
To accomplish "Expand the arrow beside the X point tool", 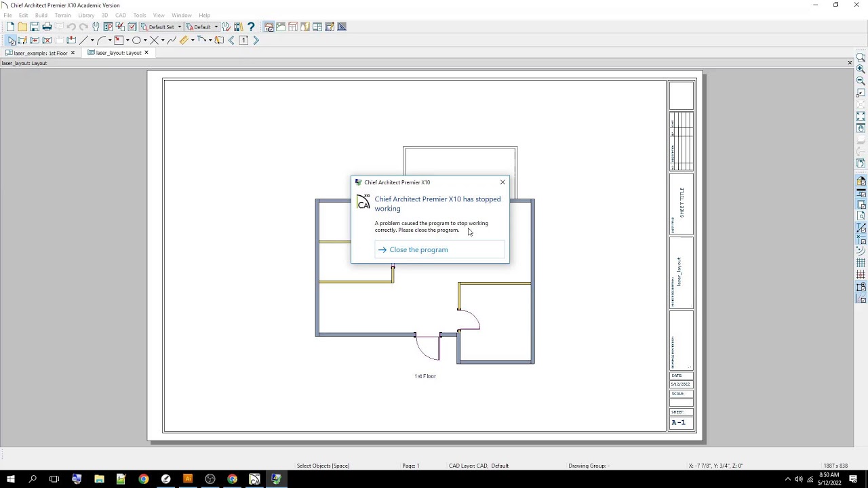I will [163, 40].
